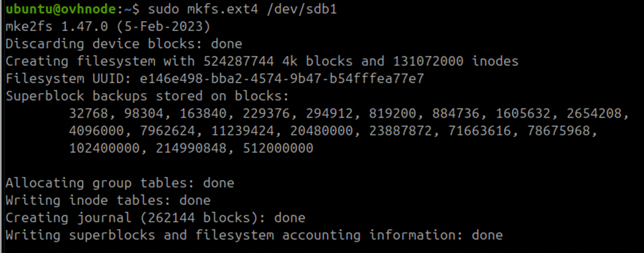Image resolution: width=644 pixels, height=253 pixels.
Task: Click the /dev/sdb1 device argument
Action: click(301, 9)
